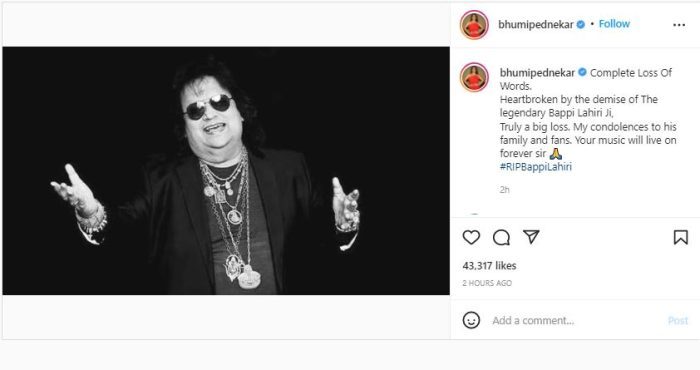Click the 2 HOURS AGO timestamp
The width and height of the screenshot is (700, 370).
(487, 283)
